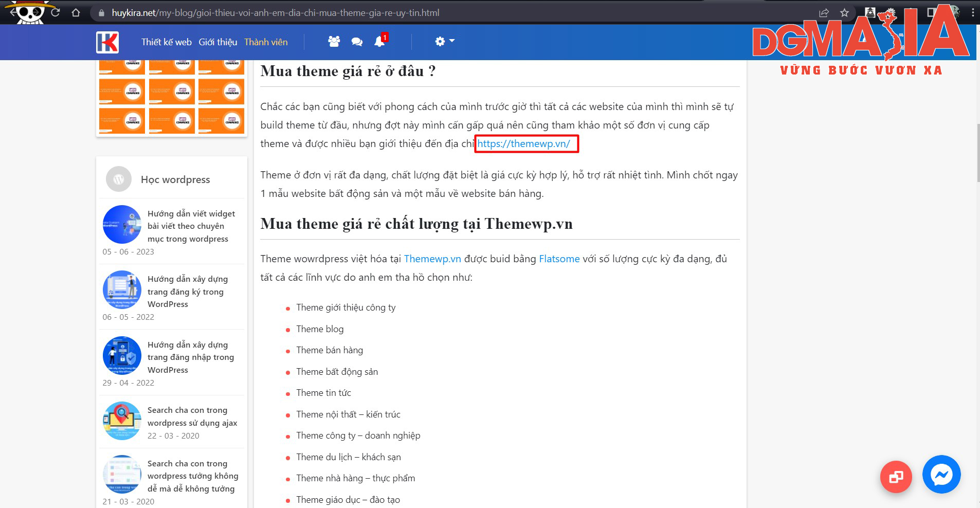The height and width of the screenshot is (508, 980).
Task: Click list item Theme giới thiệu công ty
Action: (346, 307)
